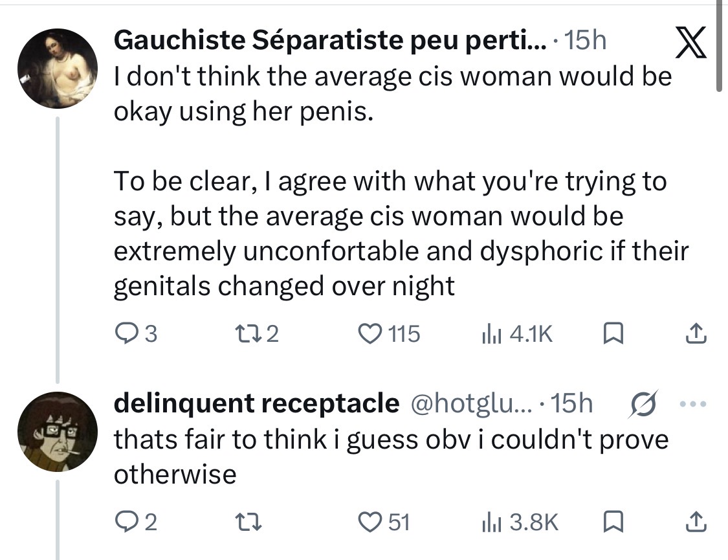Share the Gauchiste Séparatiste tweet
Screen dimensions: 728x560
(696, 334)
